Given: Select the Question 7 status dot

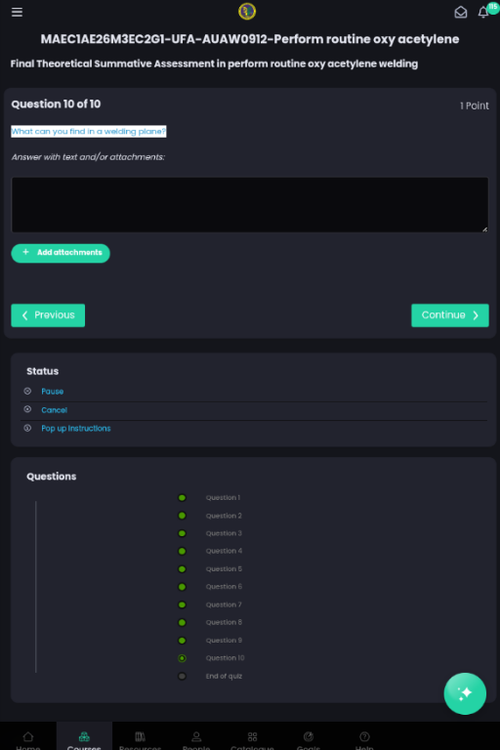Looking at the screenshot, I should pyautogui.click(x=182, y=605).
